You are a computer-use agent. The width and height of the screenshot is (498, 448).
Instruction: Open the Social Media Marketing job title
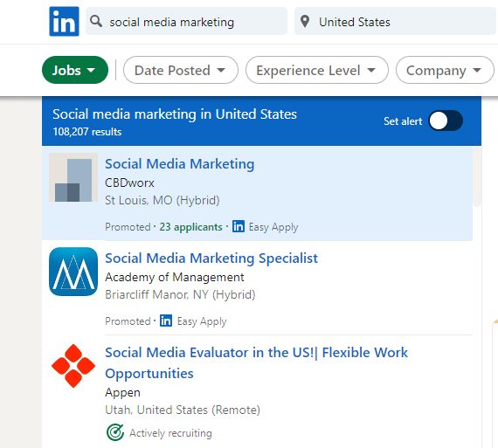[180, 164]
